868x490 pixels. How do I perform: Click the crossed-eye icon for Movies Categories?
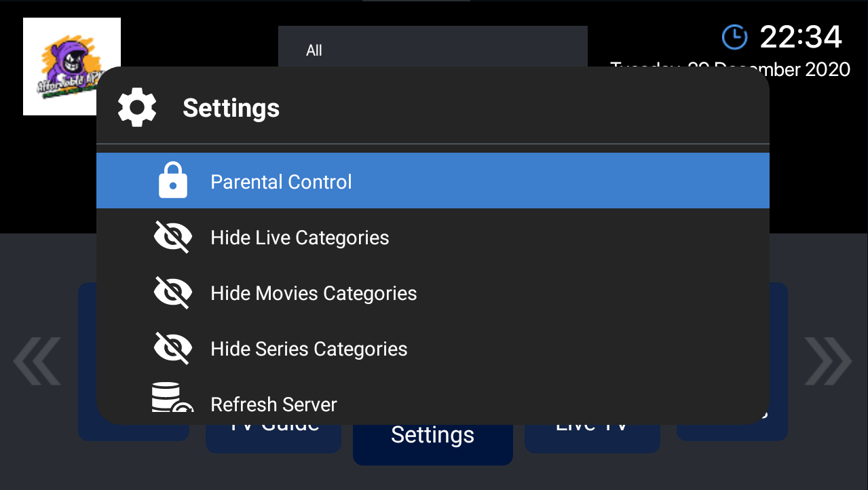tap(172, 293)
